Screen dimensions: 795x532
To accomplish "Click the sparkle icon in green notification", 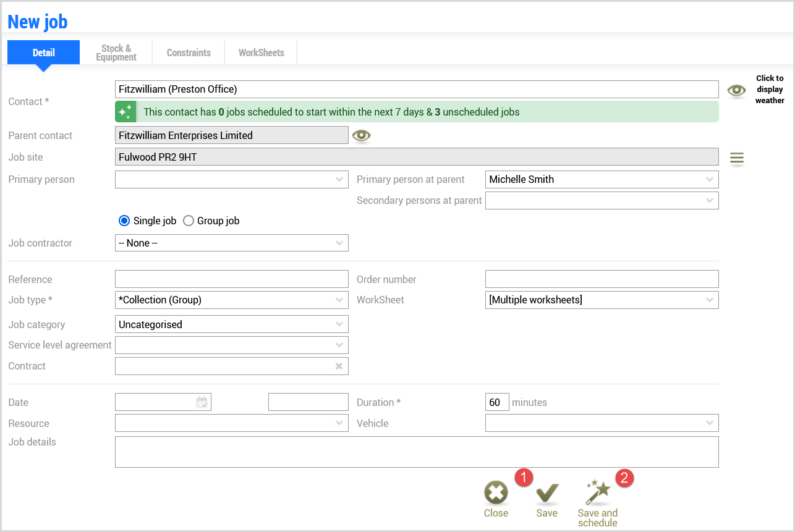I will click(125, 112).
